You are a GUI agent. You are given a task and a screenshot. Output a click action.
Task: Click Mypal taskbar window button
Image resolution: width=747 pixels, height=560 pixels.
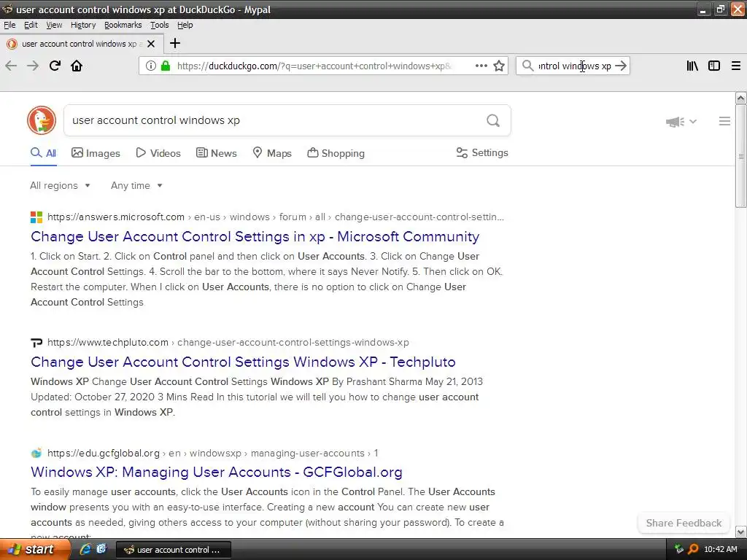(x=174, y=550)
